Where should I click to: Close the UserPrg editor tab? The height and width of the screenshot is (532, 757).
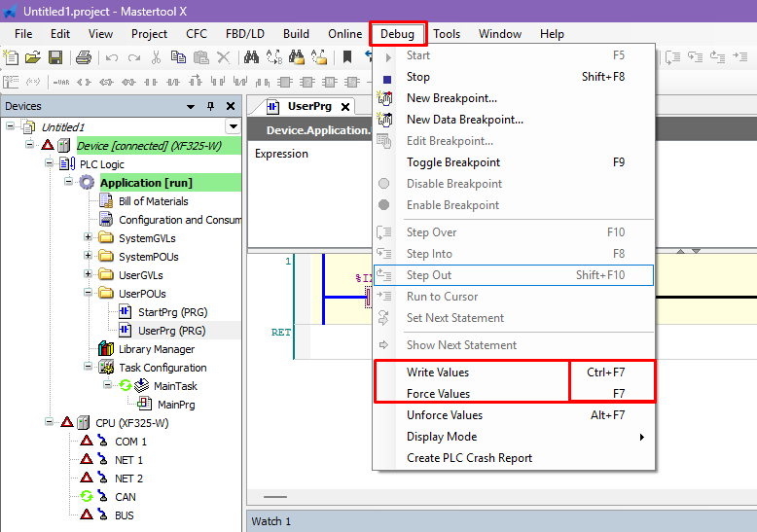345,106
